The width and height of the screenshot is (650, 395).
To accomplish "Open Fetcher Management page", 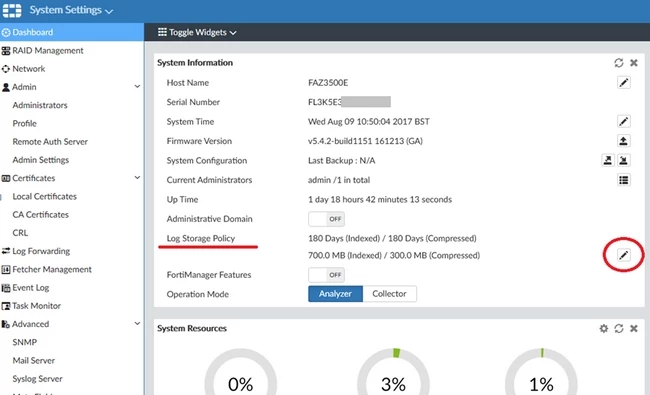I will (52, 269).
